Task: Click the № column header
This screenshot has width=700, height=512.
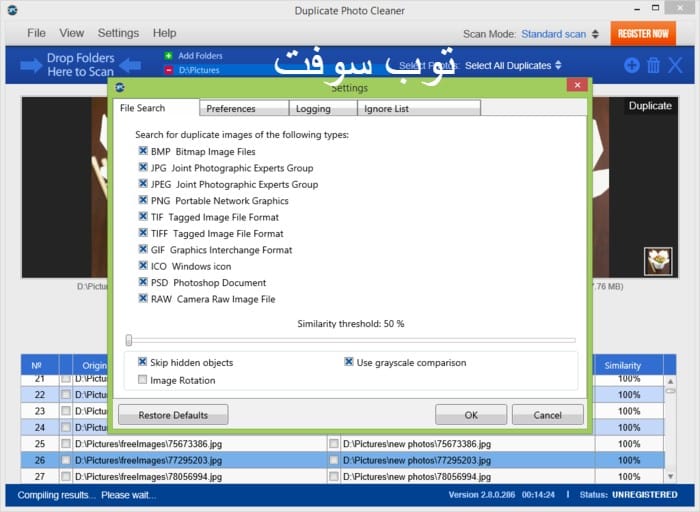Action: point(39,365)
